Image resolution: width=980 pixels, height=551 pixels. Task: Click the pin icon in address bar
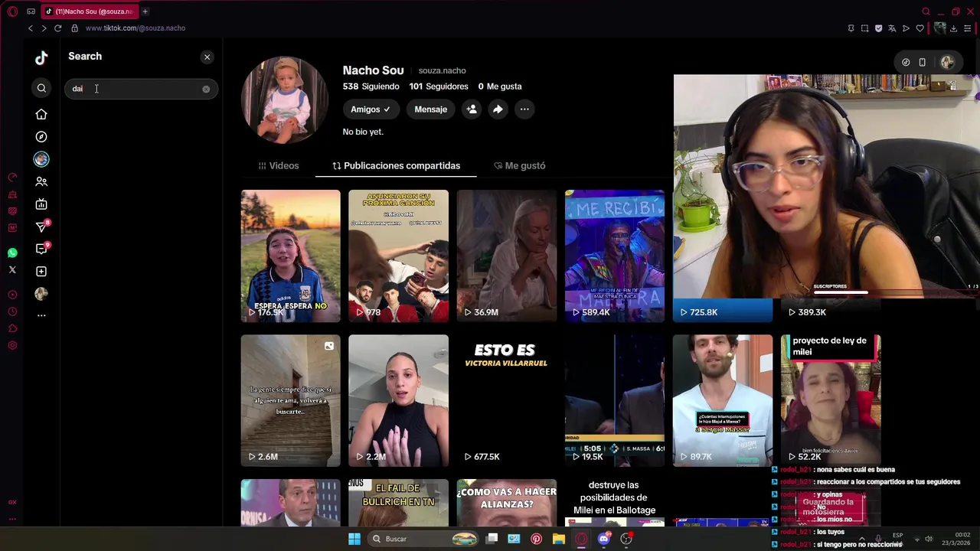(x=851, y=28)
